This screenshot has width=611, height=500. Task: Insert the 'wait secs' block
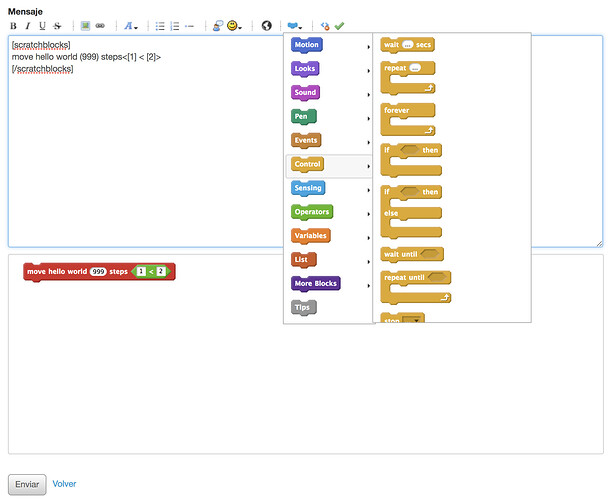point(407,45)
